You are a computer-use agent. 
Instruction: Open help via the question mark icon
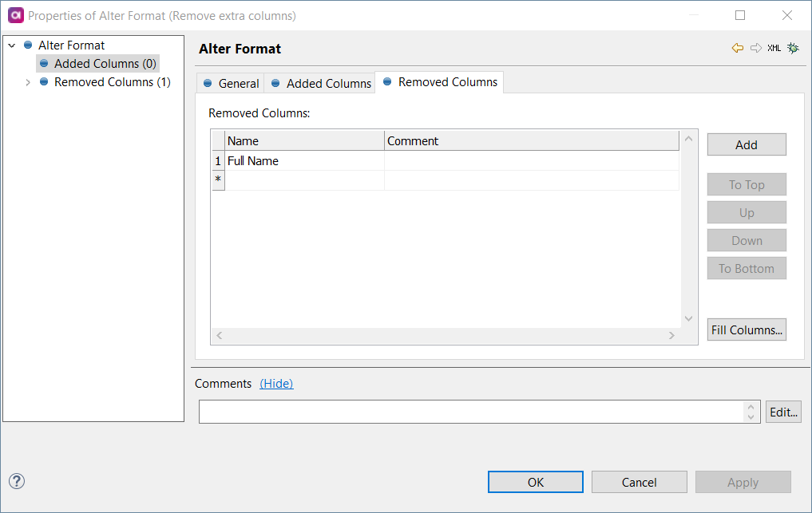16,481
